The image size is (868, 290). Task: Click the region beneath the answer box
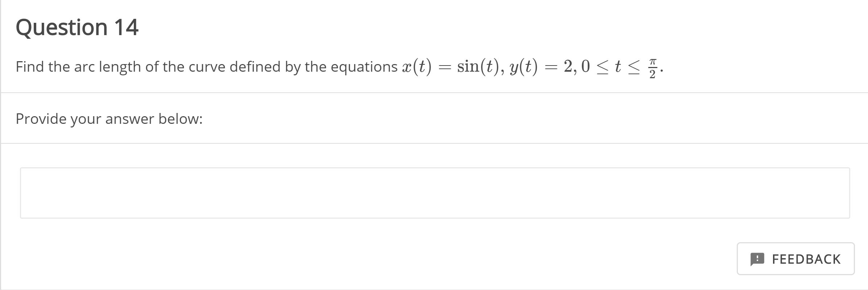click(x=290, y=246)
